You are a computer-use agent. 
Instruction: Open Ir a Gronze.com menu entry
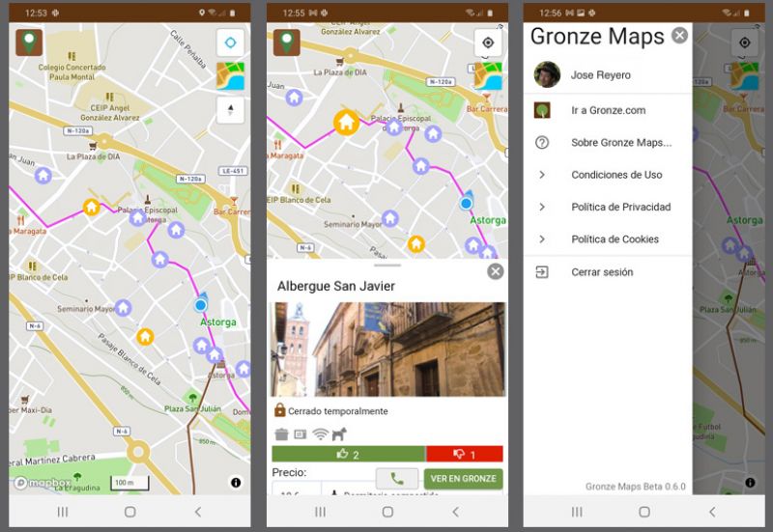coord(608,110)
